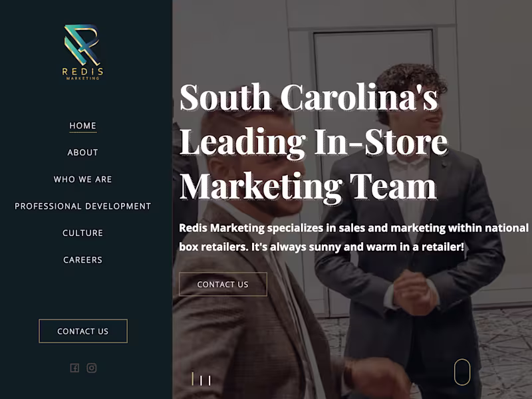Click sidebar Contact Us button
The height and width of the screenshot is (399, 532).
(83, 331)
